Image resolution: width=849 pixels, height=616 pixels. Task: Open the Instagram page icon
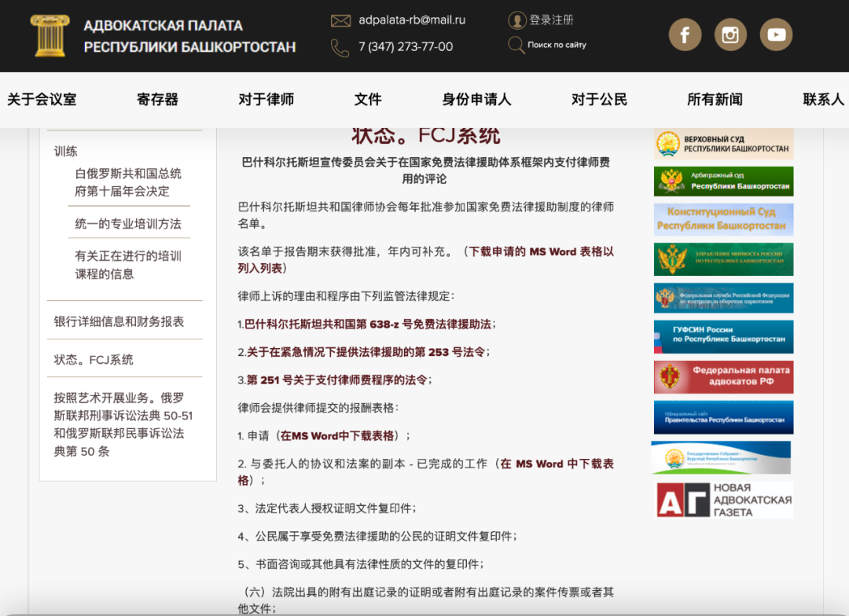[730, 35]
